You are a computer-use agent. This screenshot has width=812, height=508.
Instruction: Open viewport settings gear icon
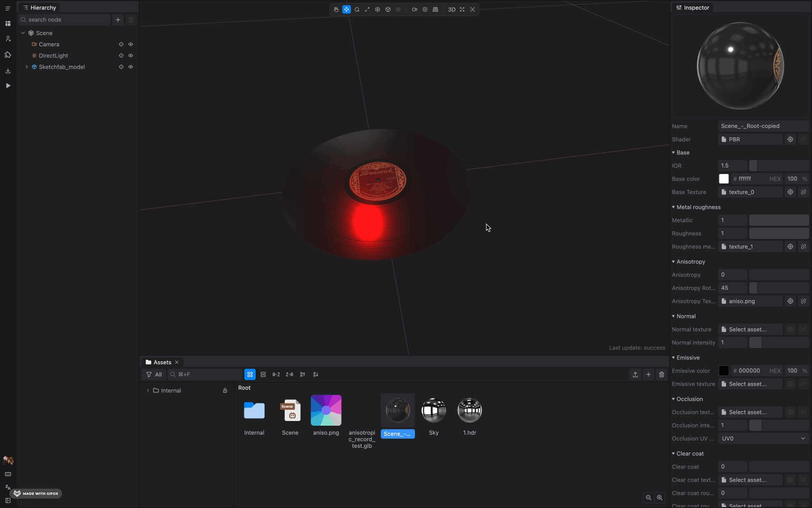425,9
